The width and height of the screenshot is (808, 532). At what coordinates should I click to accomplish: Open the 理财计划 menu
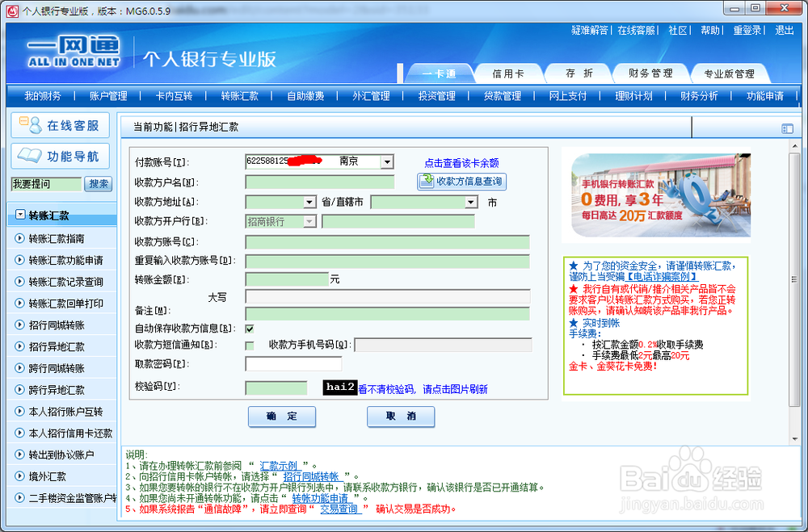tap(633, 96)
